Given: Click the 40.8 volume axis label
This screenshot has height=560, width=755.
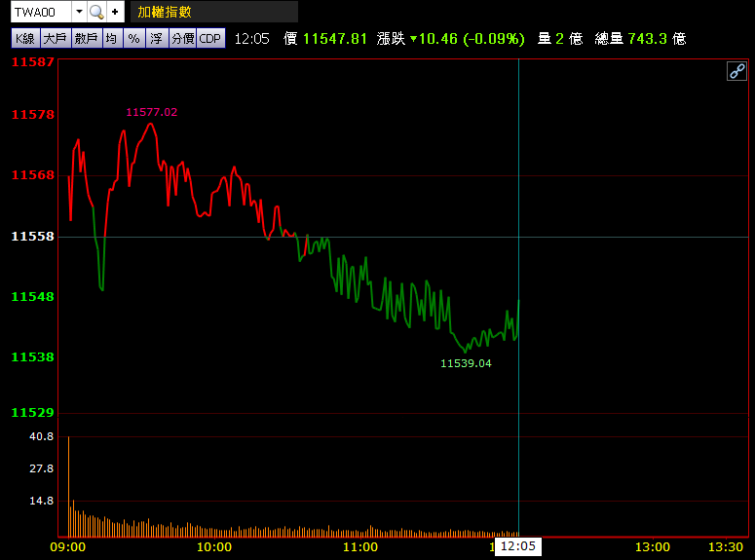Looking at the screenshot, I should pyautogui.click(x=42, y=436).
